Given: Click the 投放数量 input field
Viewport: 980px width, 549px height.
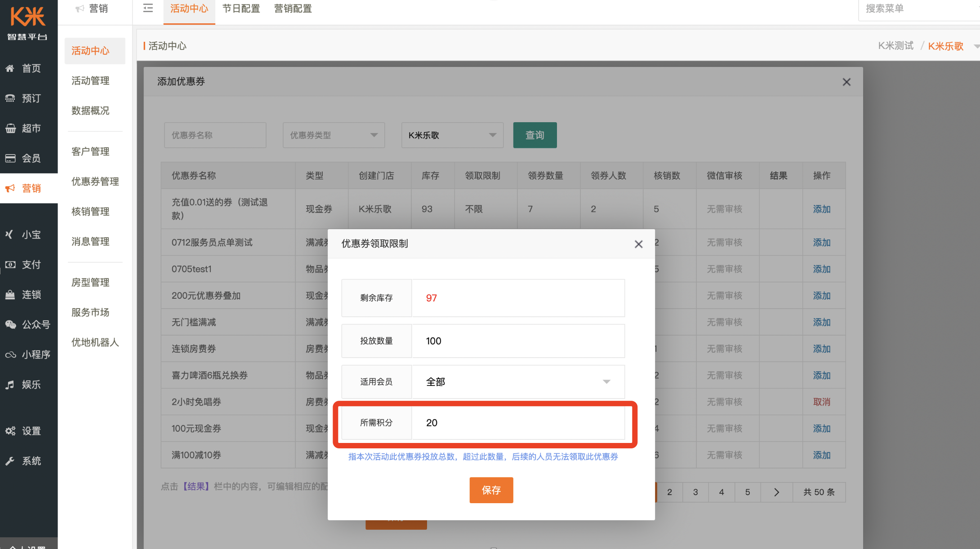Looking at the screenshot, I should pyautogui.click(x=518, y=341).
